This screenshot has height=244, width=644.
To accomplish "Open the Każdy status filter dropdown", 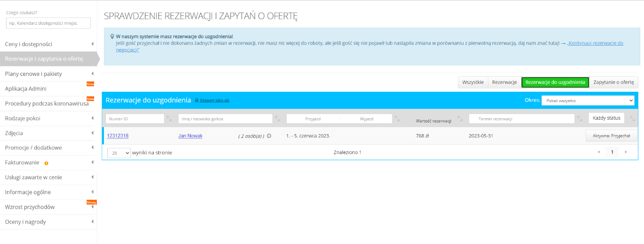I will (x=606, y=118).
